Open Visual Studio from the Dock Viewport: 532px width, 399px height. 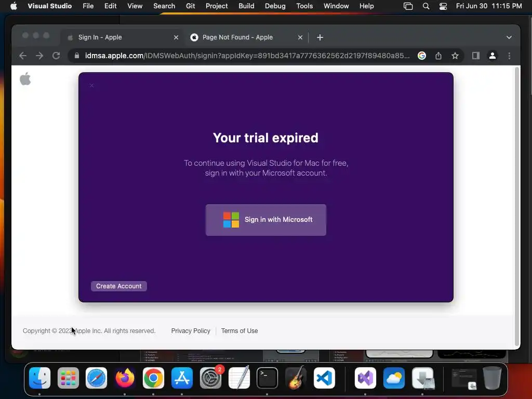365,378
